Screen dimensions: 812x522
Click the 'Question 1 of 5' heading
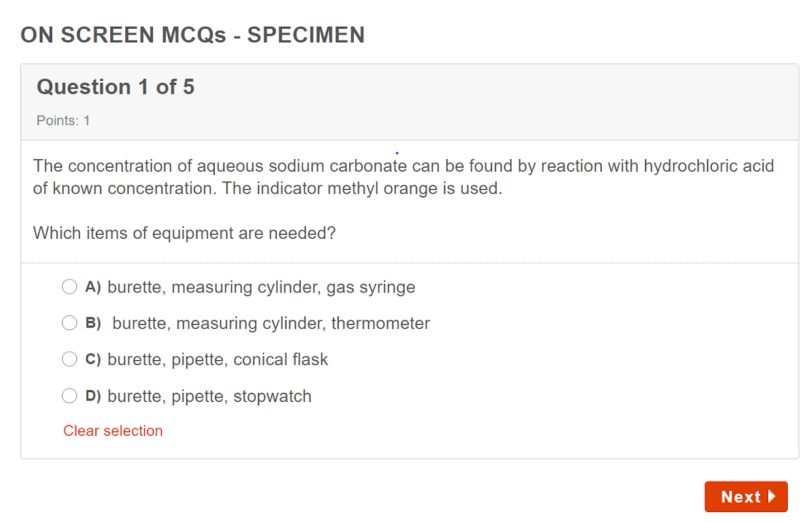click(116, 87)
